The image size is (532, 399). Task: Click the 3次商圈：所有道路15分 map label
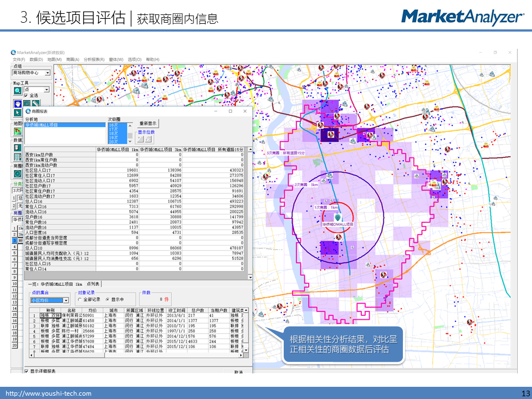point(286,153)
